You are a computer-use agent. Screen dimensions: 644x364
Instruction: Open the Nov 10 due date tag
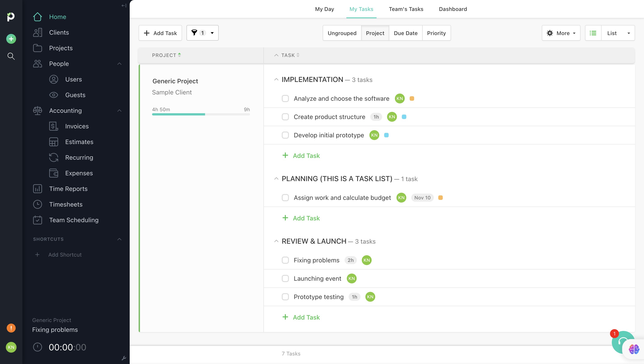422,197
